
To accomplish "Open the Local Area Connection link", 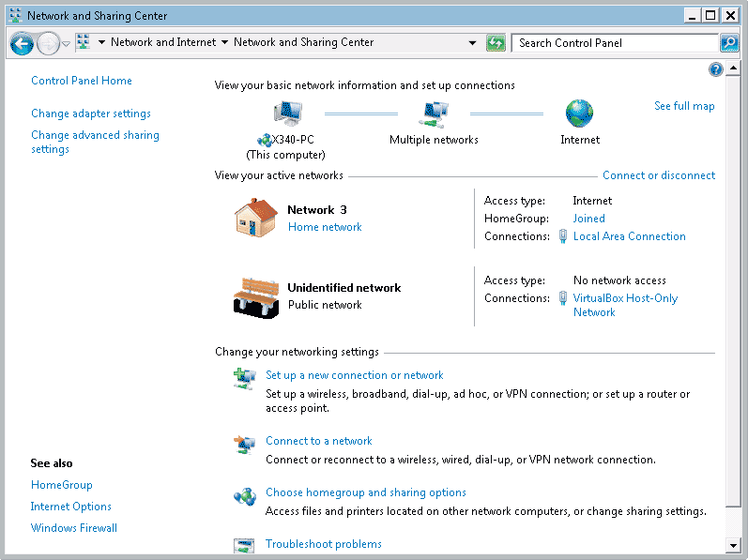I will (x=629, y=236).
